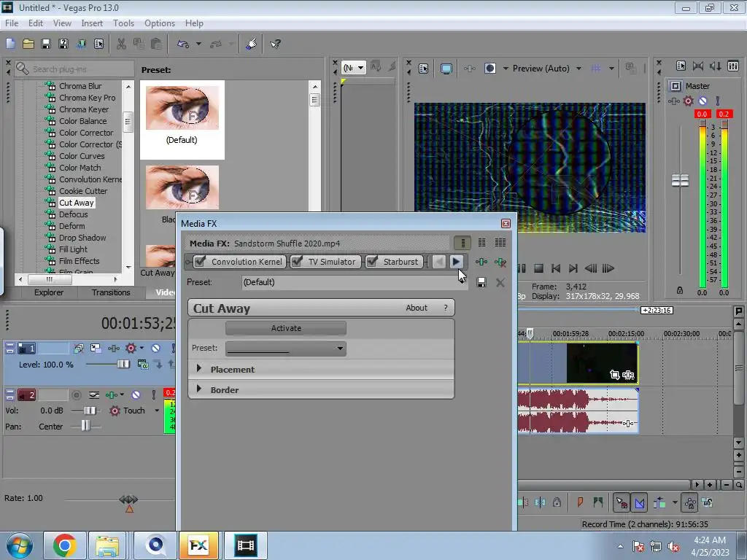
Task: Open the Options menu
Action: (160, 23)
